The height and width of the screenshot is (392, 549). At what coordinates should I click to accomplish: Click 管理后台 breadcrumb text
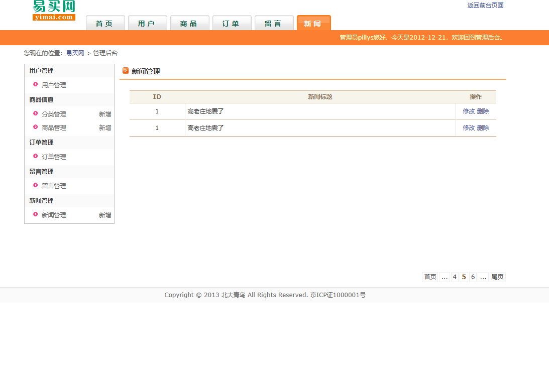click(105, 53)
